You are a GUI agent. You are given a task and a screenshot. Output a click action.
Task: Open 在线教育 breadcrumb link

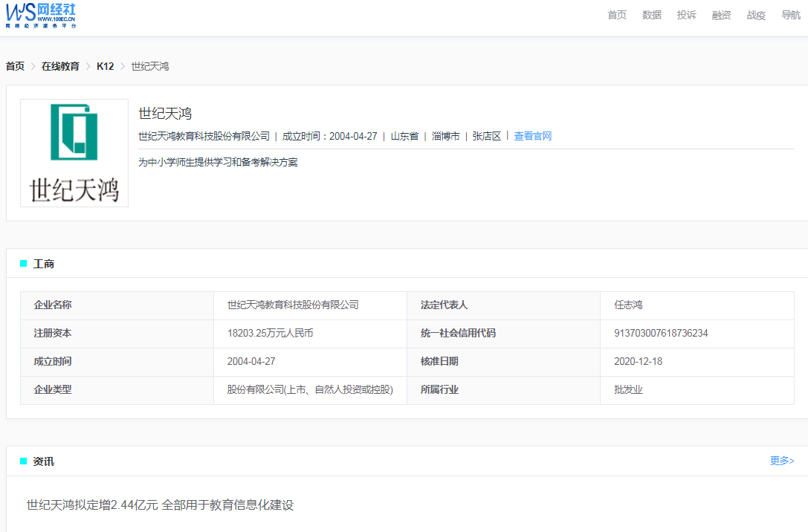pos(60,66)
